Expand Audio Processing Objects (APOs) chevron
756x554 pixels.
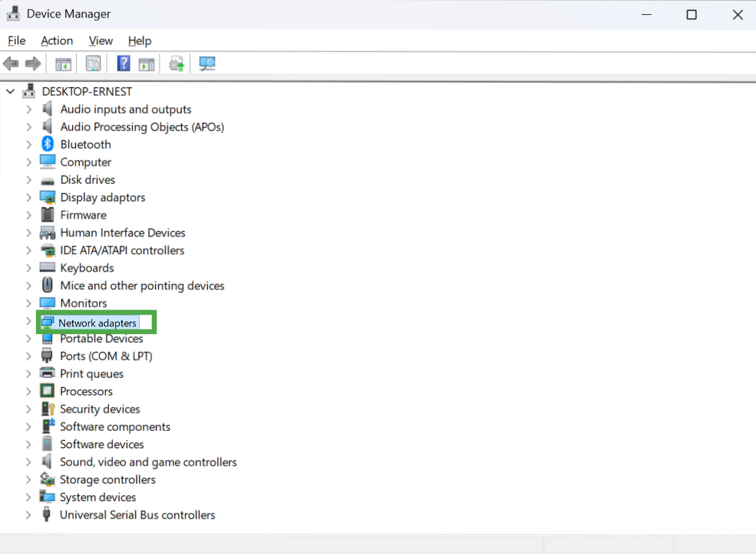point(29,127)
